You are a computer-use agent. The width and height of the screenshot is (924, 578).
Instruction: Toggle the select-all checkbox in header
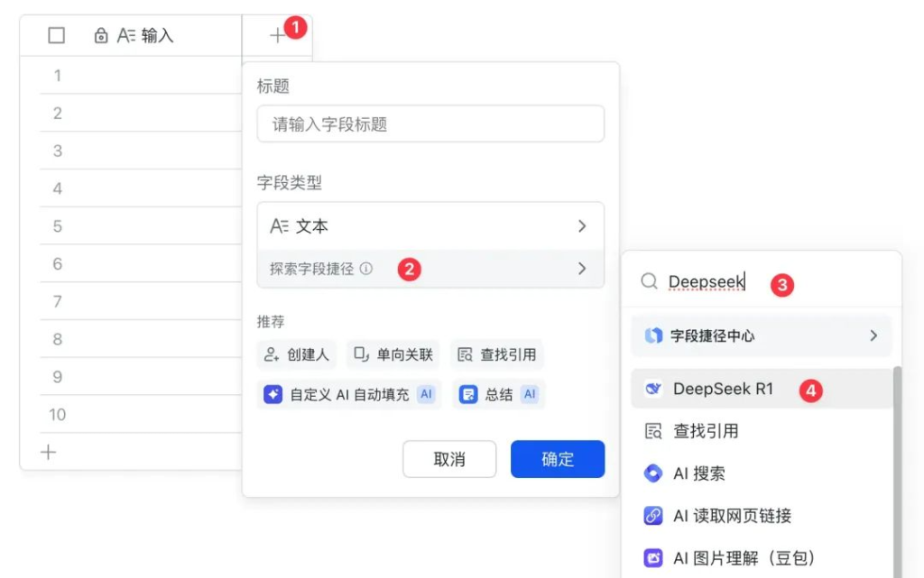56,36
